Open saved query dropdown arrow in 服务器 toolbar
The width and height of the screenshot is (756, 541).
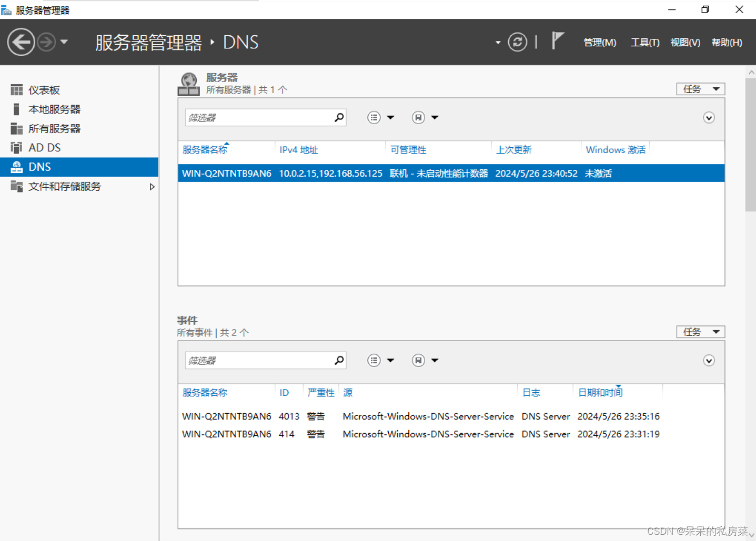(x=435, y=118)
